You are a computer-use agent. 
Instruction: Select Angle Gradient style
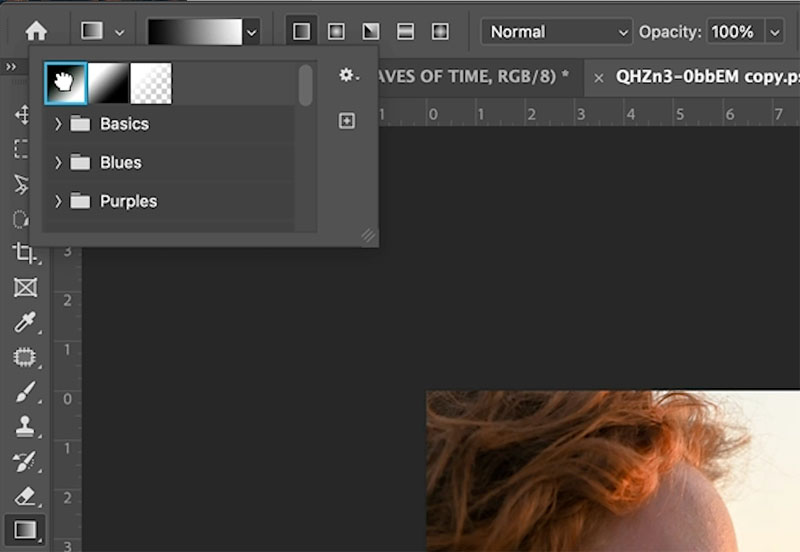point(371,32)
